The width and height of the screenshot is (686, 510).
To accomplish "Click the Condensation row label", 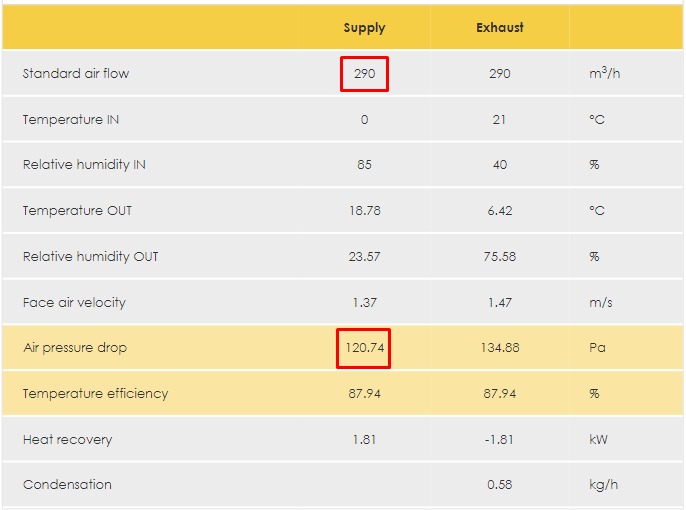I will pos(67,485).
